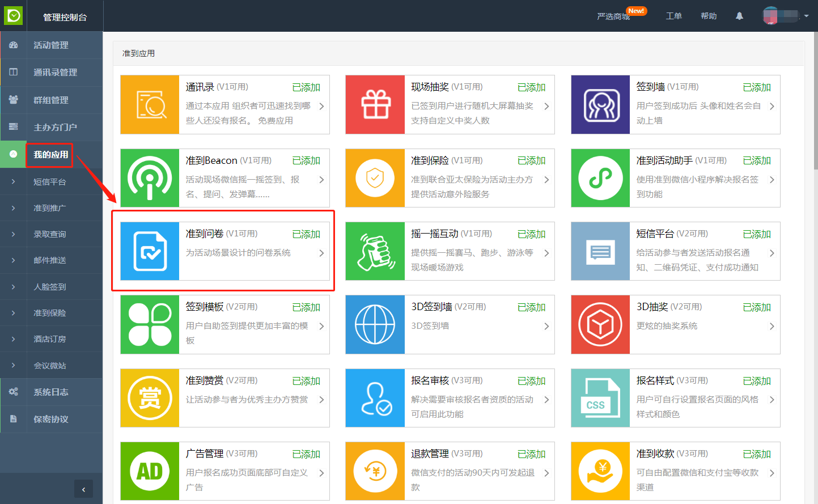Click the 通讯录 orange search icon
Viewport: 818px width, 504px height.
[x=150, y=105]
